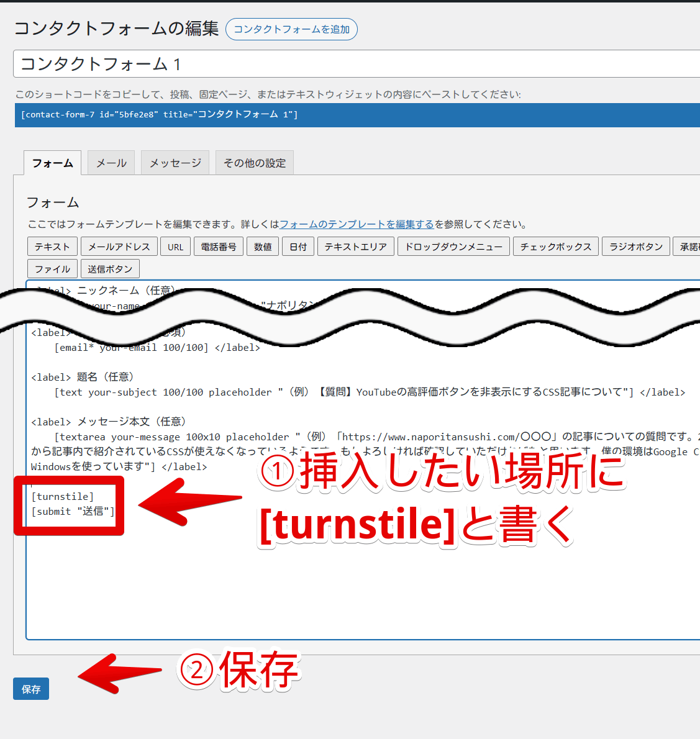Insert a 数値 form tag
Viewport: 700px width, 739px height.
[263, 247]
